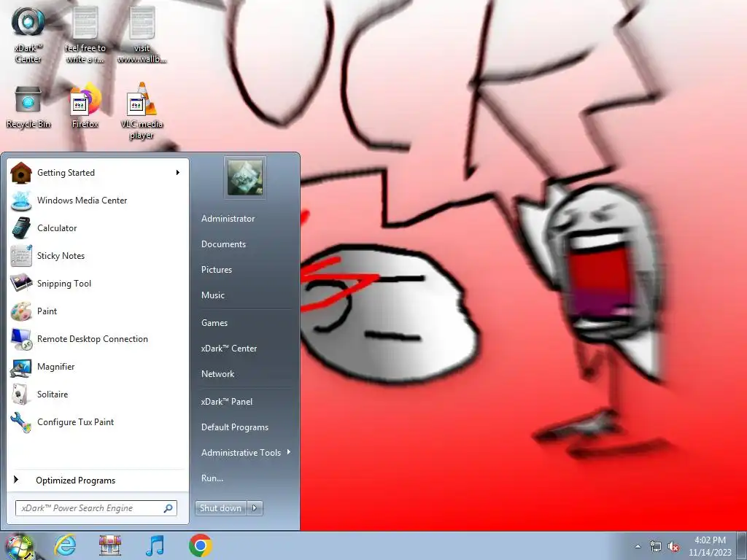Expand the Administrative Tools submenu arrow
This screenshot has width=747, height=560.
coord(289,452)
